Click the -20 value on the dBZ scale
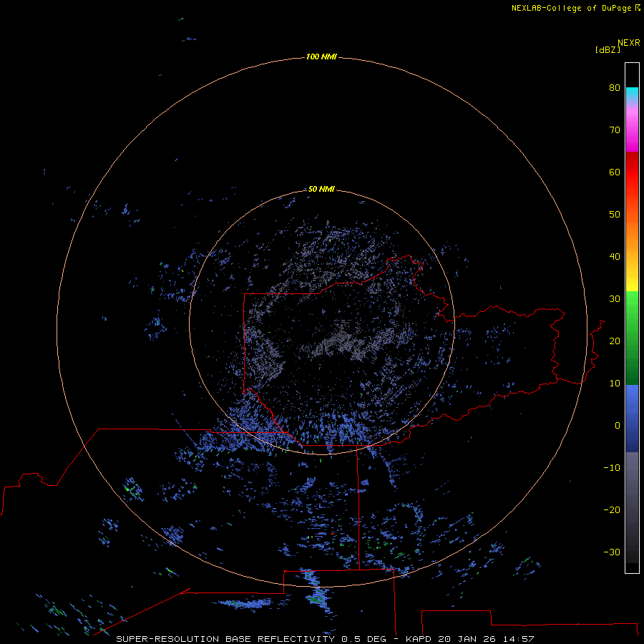644x644 pixels. [x=612, y=509]
